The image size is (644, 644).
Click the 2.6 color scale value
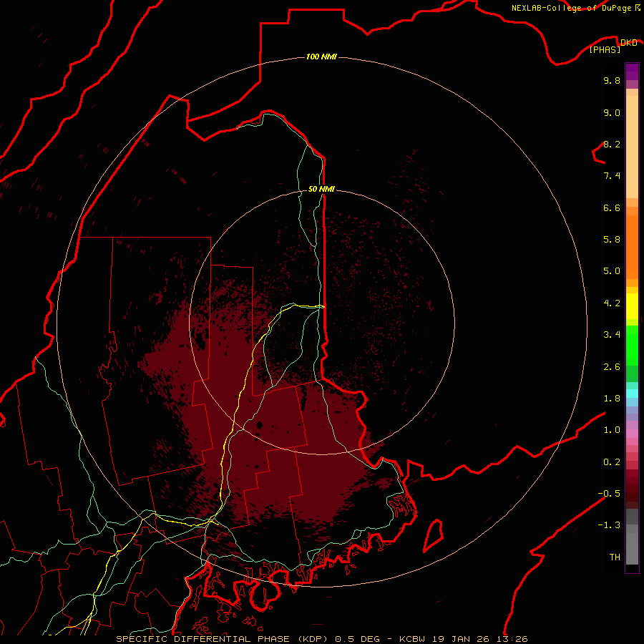pos(612,367)
